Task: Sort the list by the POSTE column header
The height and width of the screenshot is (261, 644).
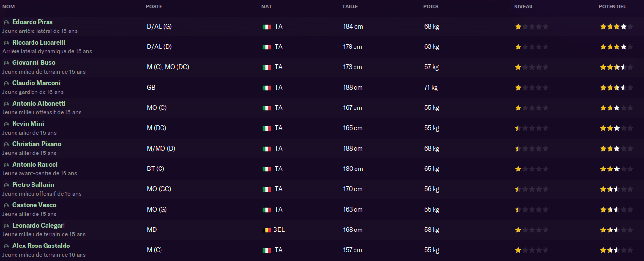Action: coord(154,7)
